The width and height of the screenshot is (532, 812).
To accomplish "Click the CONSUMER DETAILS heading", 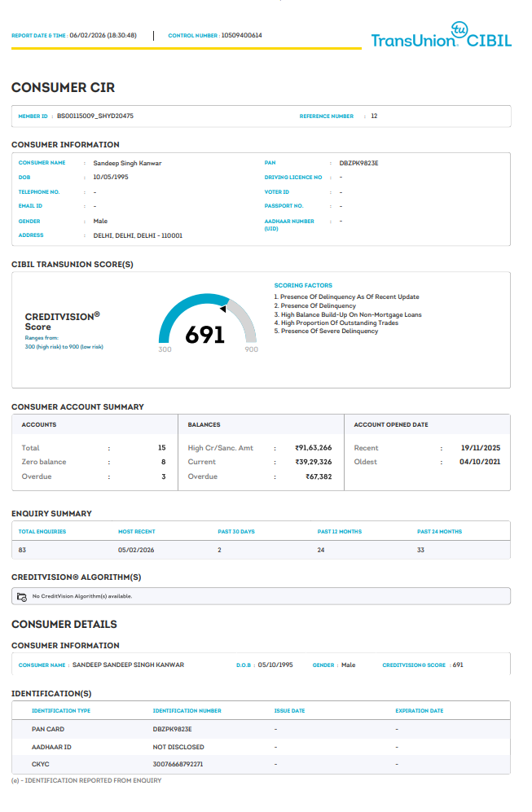I will click(64, 625).
